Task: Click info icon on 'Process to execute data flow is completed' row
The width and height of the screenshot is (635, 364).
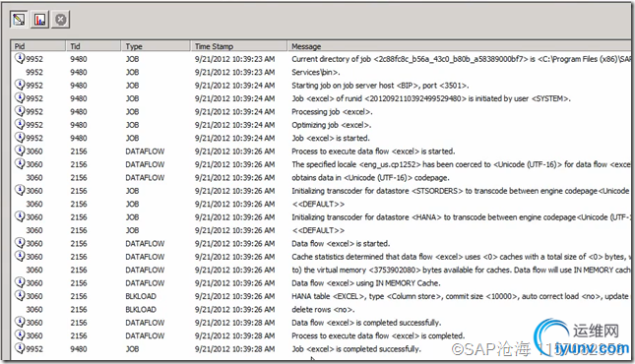Action: click(20, 334)
